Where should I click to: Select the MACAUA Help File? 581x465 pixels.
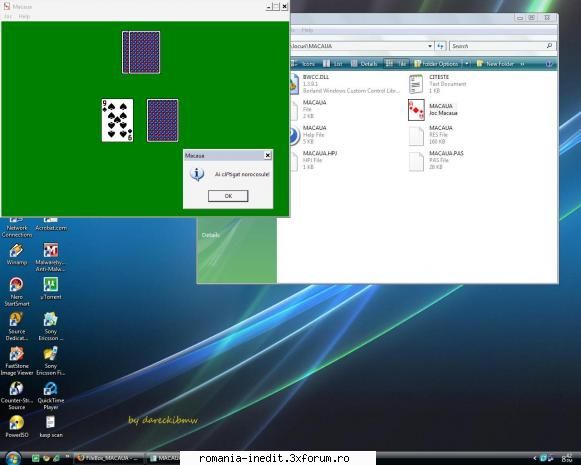(309, 135)
